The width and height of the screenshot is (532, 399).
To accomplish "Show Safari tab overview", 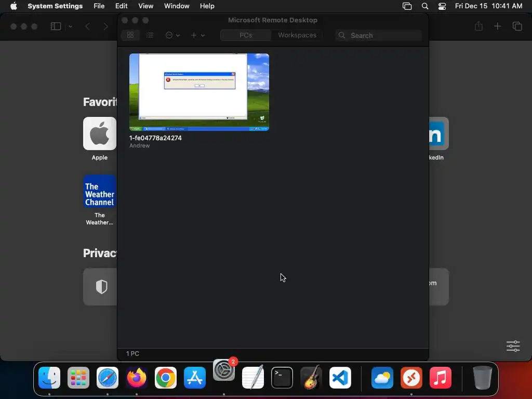I will pyautogui.click(x=517, y=26).
